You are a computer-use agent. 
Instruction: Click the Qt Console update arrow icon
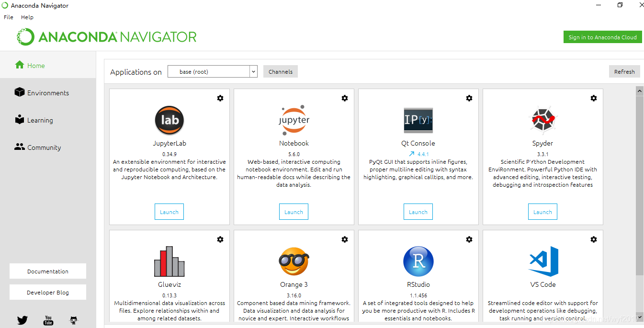tap(411, 154)
